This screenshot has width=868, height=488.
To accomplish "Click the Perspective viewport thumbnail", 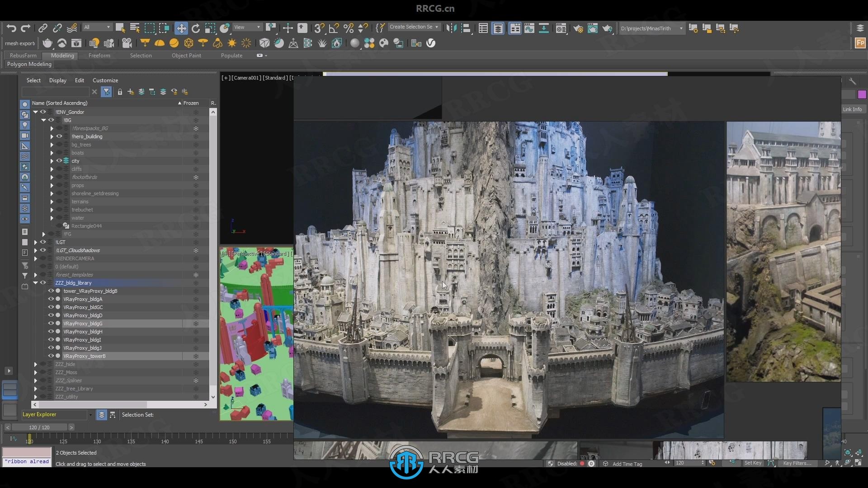I will [257, 334].
